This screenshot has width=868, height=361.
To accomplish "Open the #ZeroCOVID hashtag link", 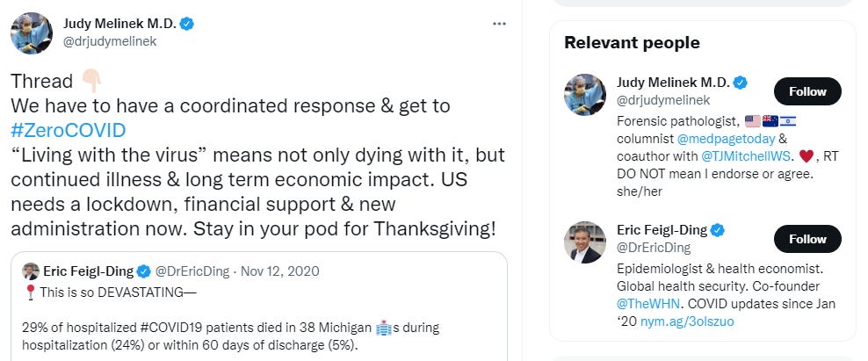I will [68, 131].
